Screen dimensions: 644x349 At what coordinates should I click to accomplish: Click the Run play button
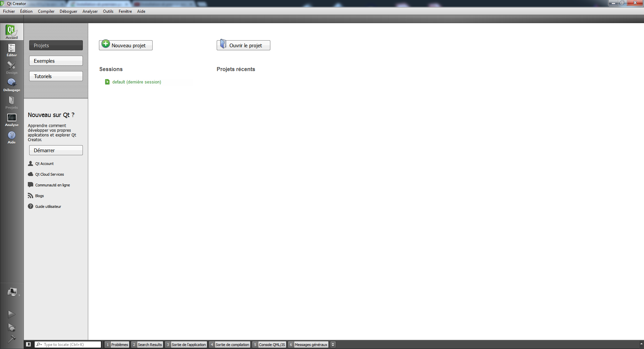pos(11,314)
